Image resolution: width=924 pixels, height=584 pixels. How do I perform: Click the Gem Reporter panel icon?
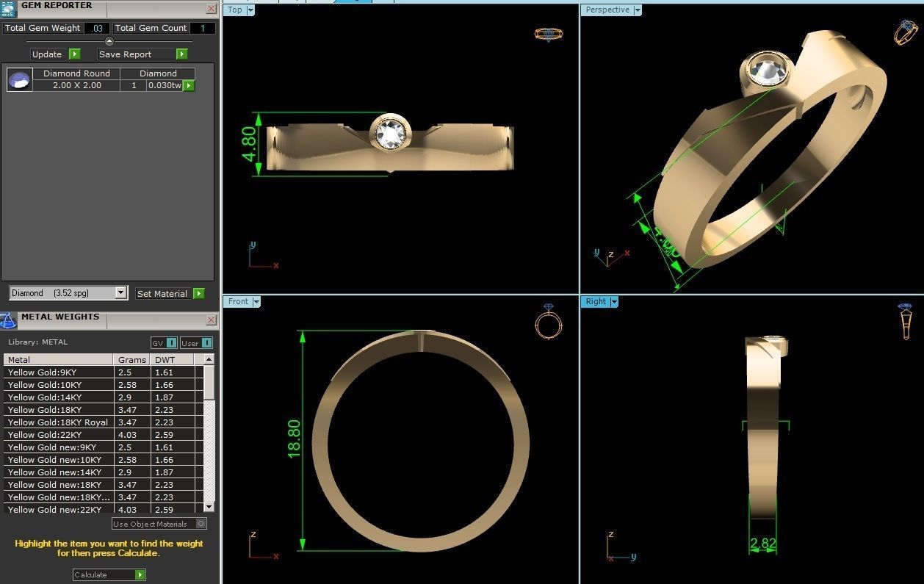[x=7, y=10]
